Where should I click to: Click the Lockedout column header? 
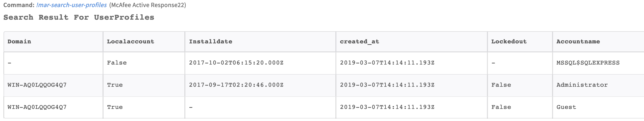[x=509, y=42]
